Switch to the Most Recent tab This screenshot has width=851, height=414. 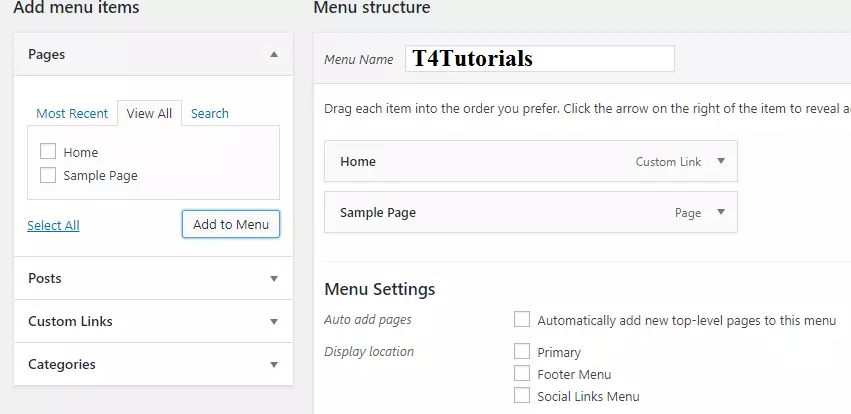tap(72, 113)
